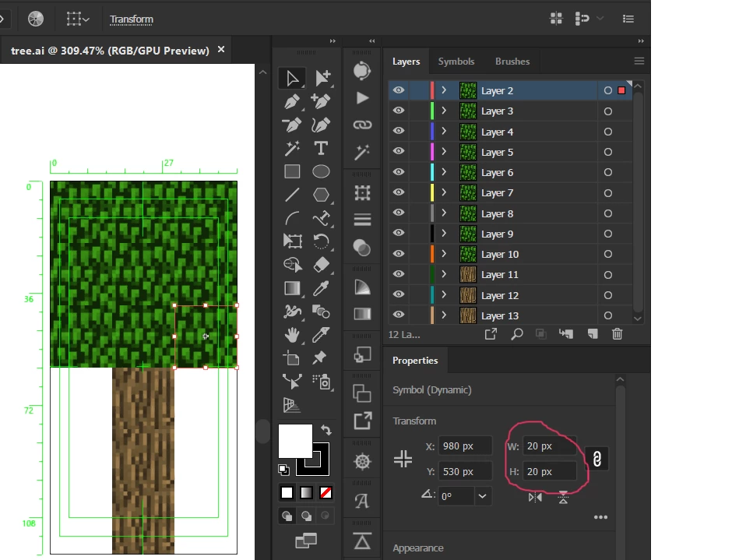Switch to the Brushes tab
Image resolution: width=746 pixels, height=560 pixels.
[512, 62]
